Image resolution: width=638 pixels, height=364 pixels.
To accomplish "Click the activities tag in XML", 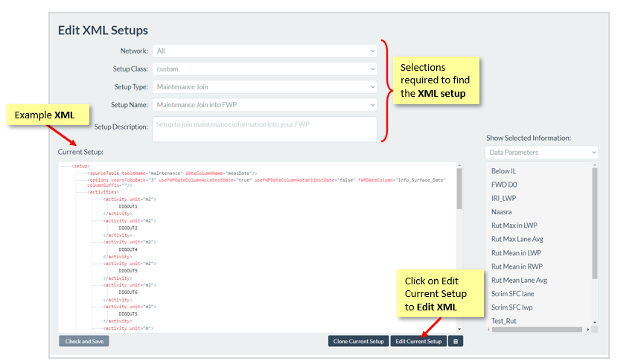I will (x=103, y=192).
